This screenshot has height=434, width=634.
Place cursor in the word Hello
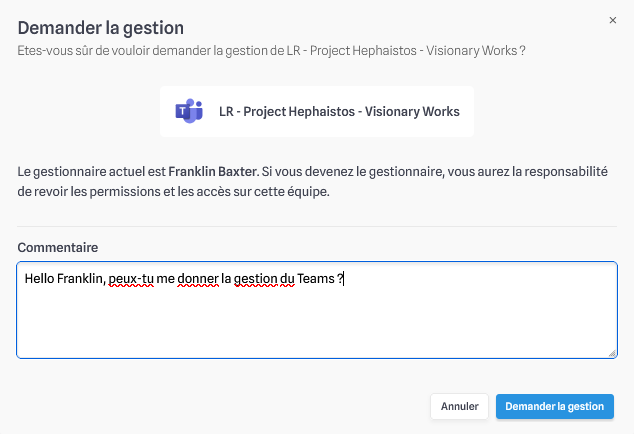click(39, 279)
